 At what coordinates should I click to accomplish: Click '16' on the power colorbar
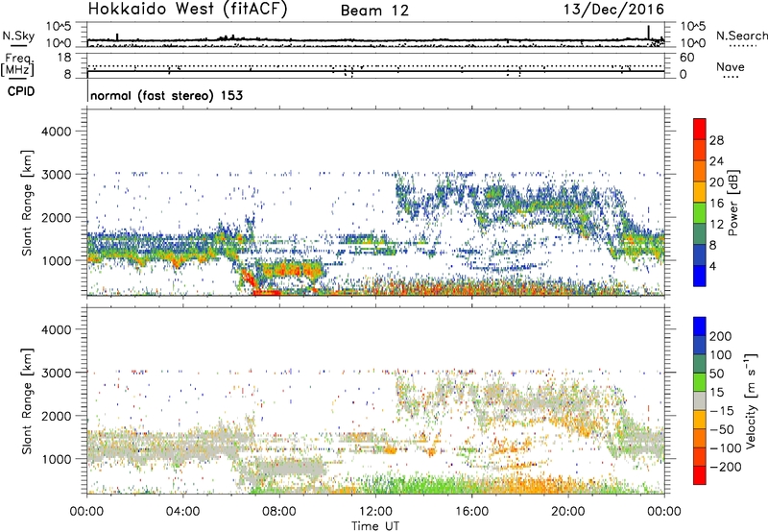(716, 204)
